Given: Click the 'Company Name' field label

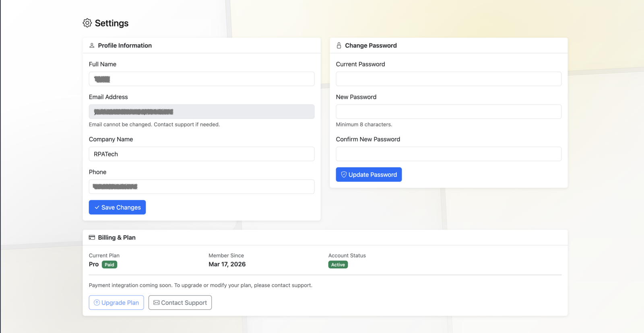Looking at the screenshot, I should pyautogui.click(x=111, y=139).
